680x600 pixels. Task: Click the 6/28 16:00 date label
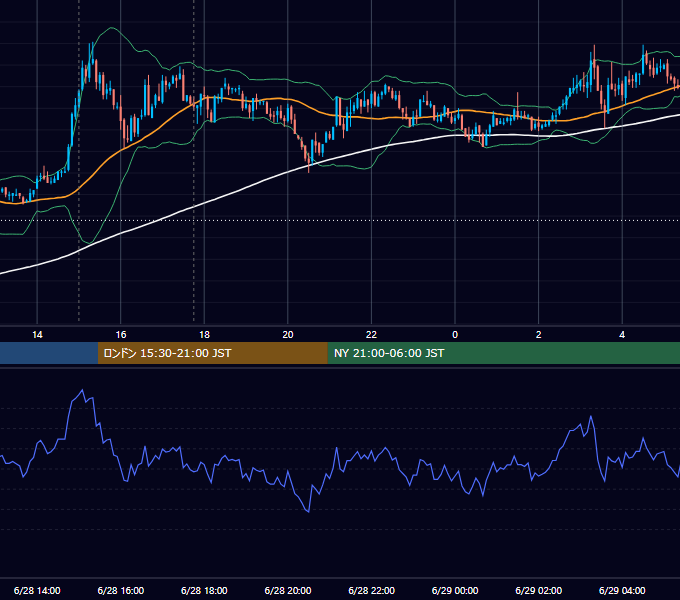click(x=121, y=590)
